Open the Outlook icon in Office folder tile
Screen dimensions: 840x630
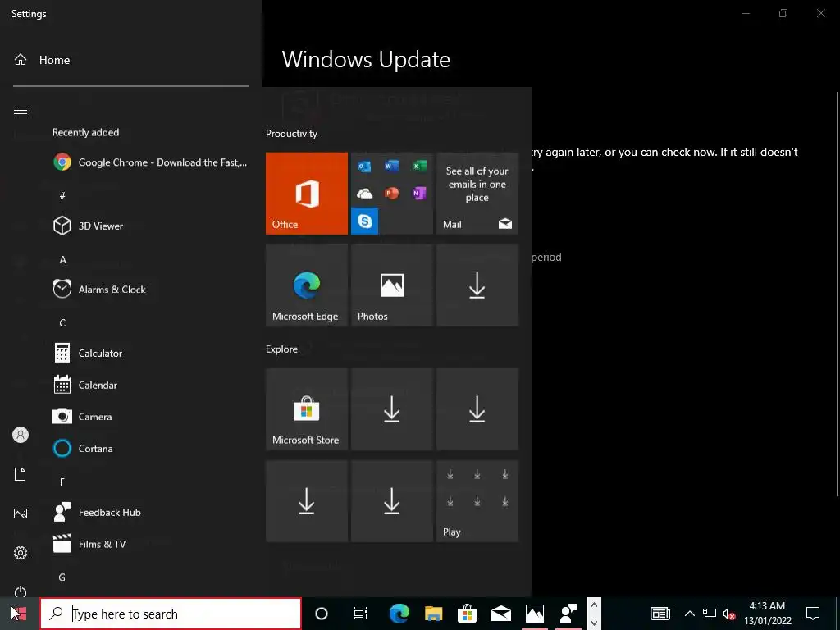click(364, 166)
